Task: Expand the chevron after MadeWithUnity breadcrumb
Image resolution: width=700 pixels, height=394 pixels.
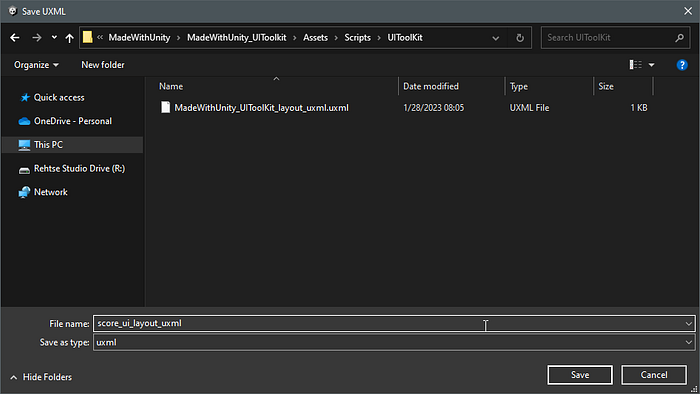Action: pyautogui.click(x=179, y=38)
